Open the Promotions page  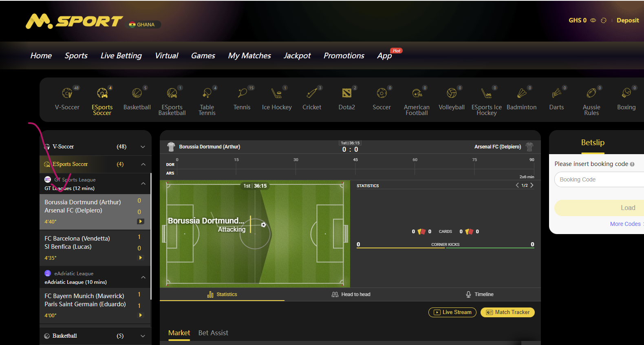(x=344, y=56)
